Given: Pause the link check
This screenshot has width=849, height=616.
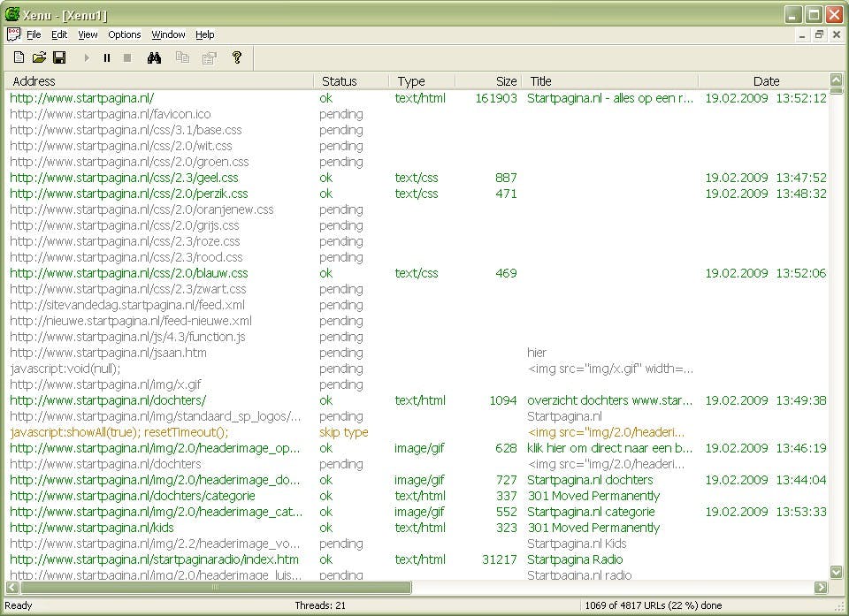Looking at the screenshot, I should 107,57.
